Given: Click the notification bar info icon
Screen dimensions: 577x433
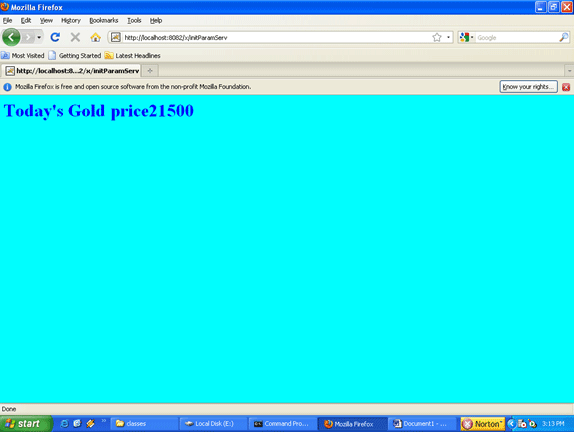Looking at the screenshot, I should click(x=7, y=87).
